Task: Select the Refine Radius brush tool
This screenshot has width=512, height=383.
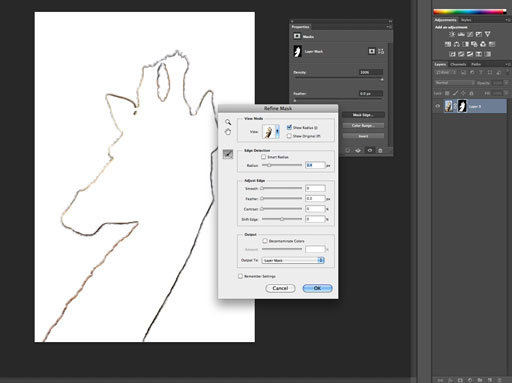Action: [228, 154]
